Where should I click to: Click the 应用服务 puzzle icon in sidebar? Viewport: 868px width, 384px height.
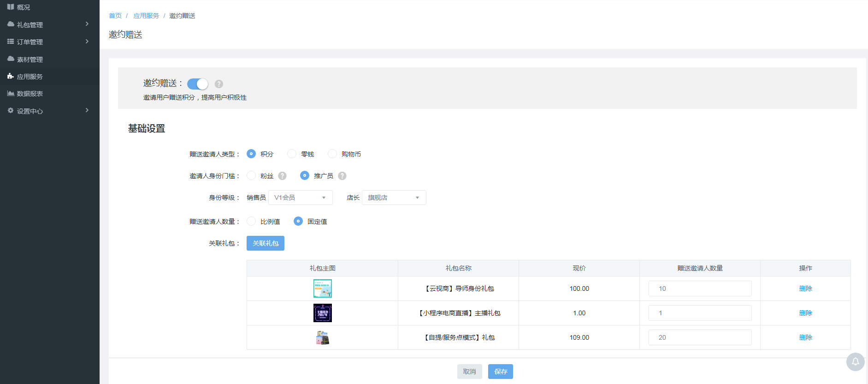coord(11,76)
